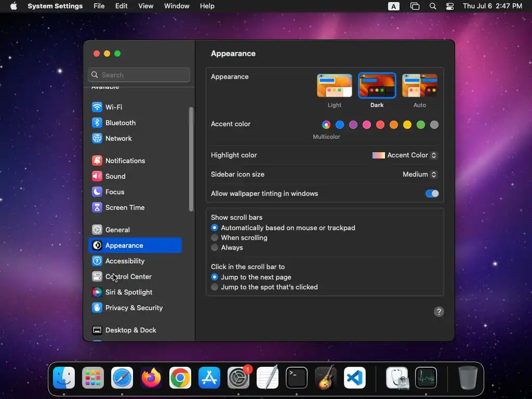Open Terminal from the Dock
532x399 pixels.
pos(297,378)
